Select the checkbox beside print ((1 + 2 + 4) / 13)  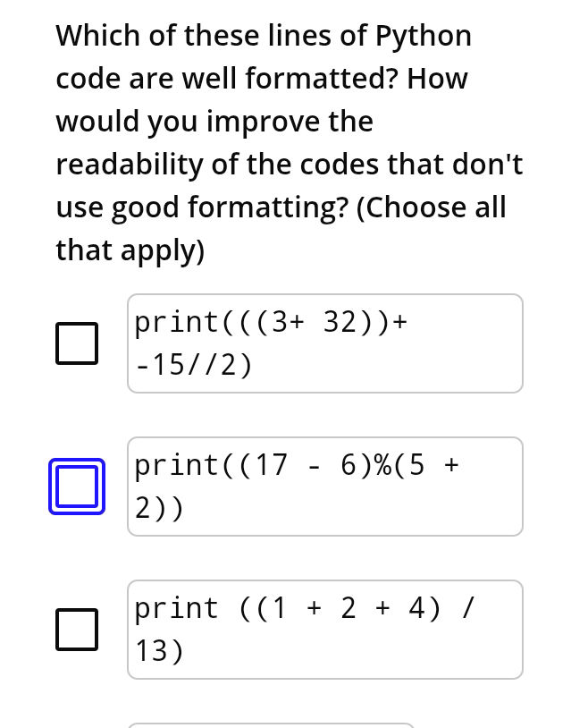[x=76, y=629]
